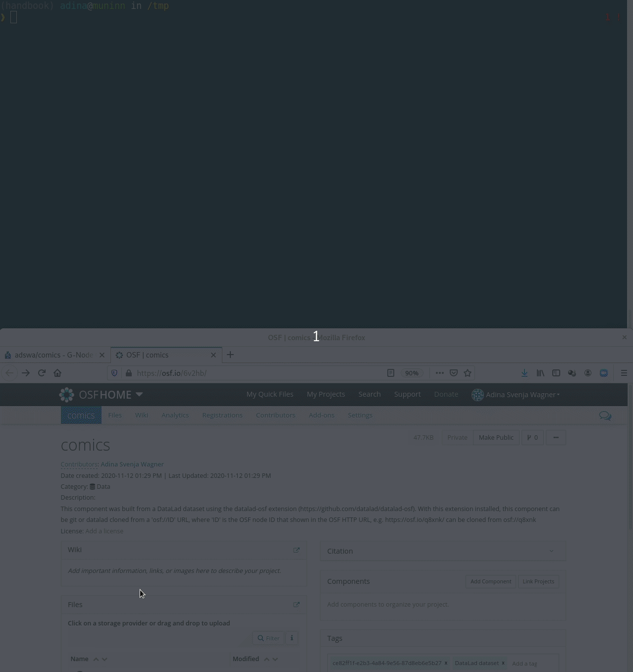The width and height of the screenshot is (633, 672).
Task: Click the project forks count button
Action: tap(532, 437)
